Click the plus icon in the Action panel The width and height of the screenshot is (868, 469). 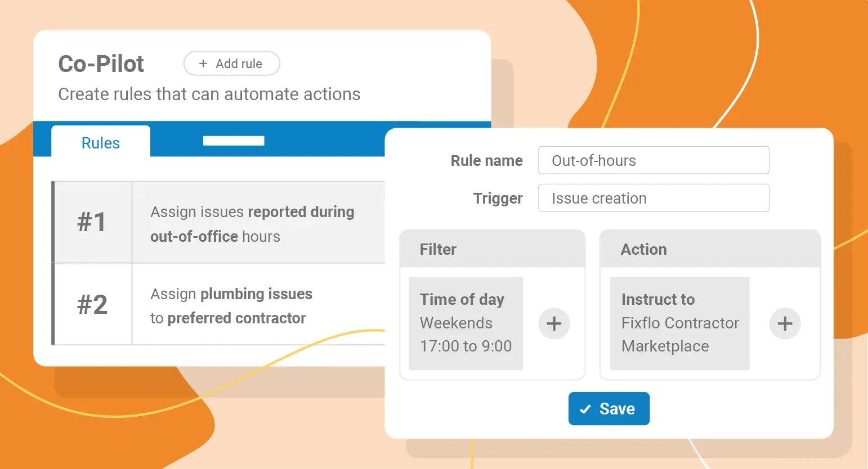785,323
